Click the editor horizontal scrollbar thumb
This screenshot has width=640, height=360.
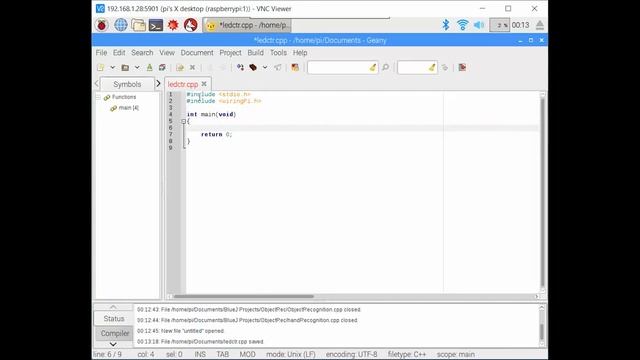click(x=244, y=297)
